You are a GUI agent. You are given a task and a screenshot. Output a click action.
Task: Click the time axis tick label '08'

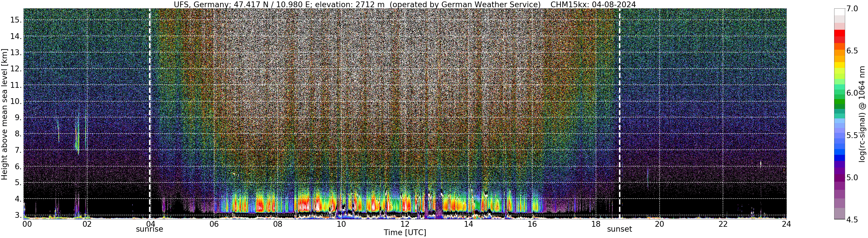(277, 224)
